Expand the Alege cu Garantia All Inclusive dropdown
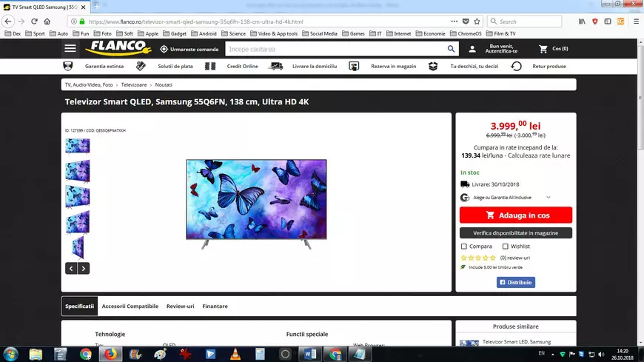Screen dimensions: 644x362 [549, 198]
